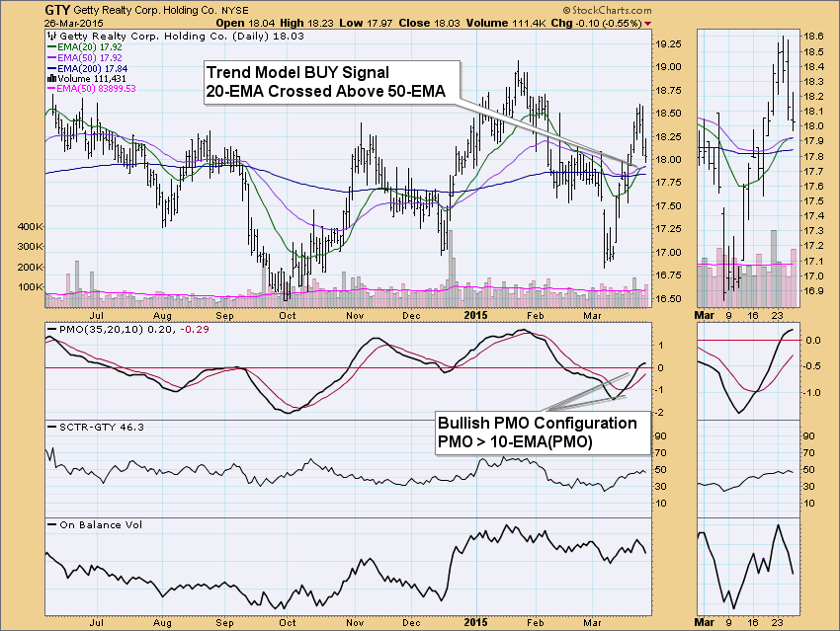Click the 18.6 label in the zoomed side panel
Image resolution: width=840 pixels, height=631 pixels.
point(813,37)
